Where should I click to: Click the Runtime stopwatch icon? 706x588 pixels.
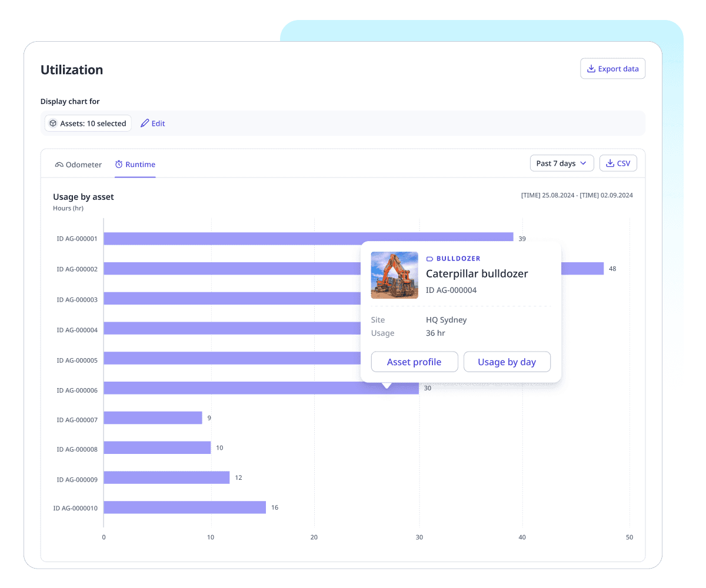tap(119, 165)
